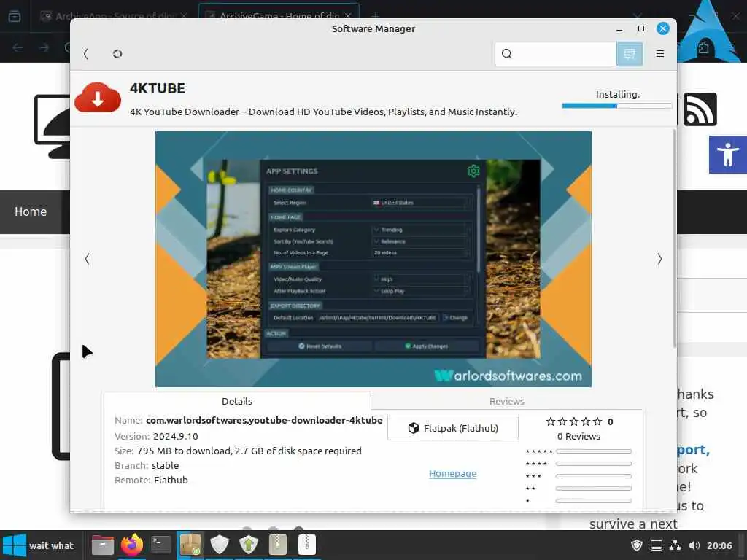Open the terminal from the taskbar

(161, 545)
